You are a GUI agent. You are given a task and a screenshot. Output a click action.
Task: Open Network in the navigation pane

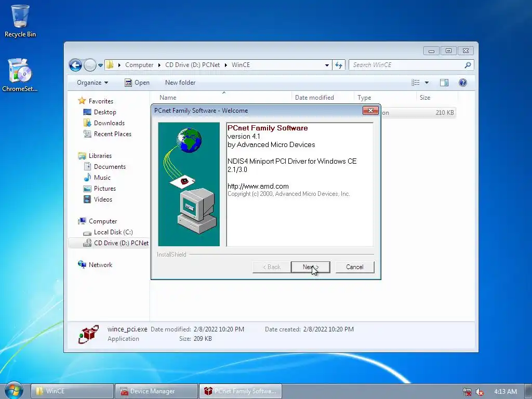click(100, 264)
